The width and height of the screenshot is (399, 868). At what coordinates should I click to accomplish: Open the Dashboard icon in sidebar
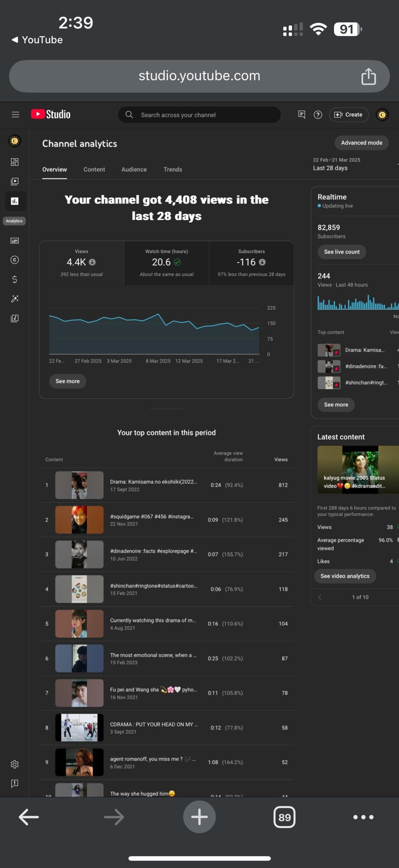point(15,162)
